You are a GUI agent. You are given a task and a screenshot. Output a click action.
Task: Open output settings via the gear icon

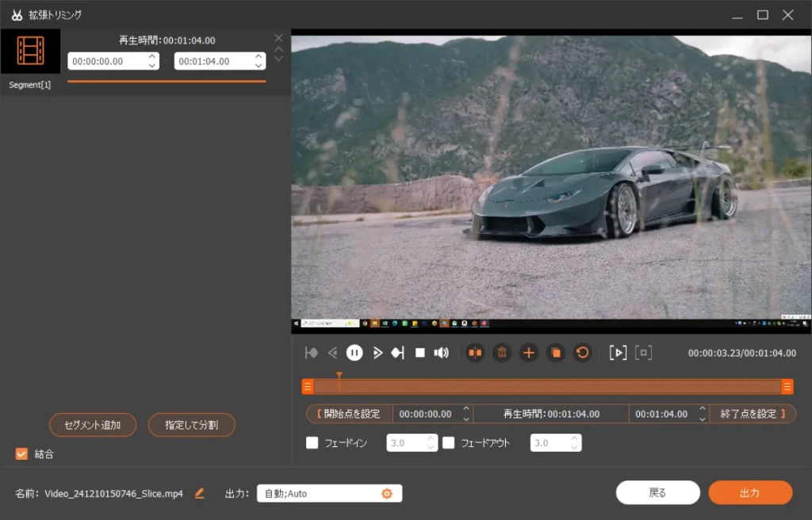tap(387, 493)
